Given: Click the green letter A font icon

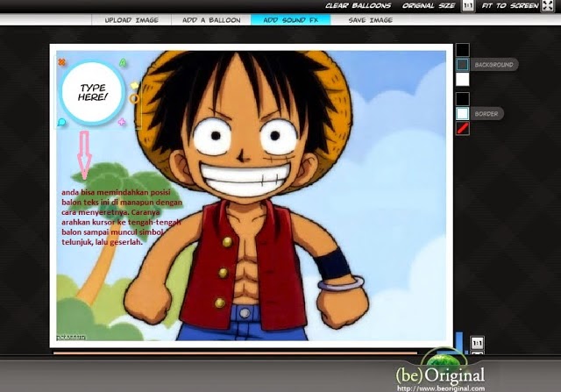Looking at the screenshot, I should [x=123, y=62].
